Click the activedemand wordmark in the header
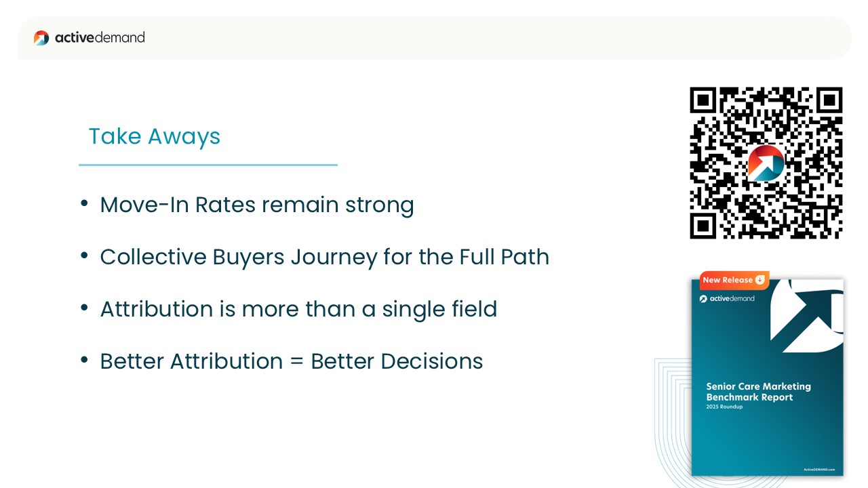This screenshot has height=488, width=868. [x=100, y=38]
